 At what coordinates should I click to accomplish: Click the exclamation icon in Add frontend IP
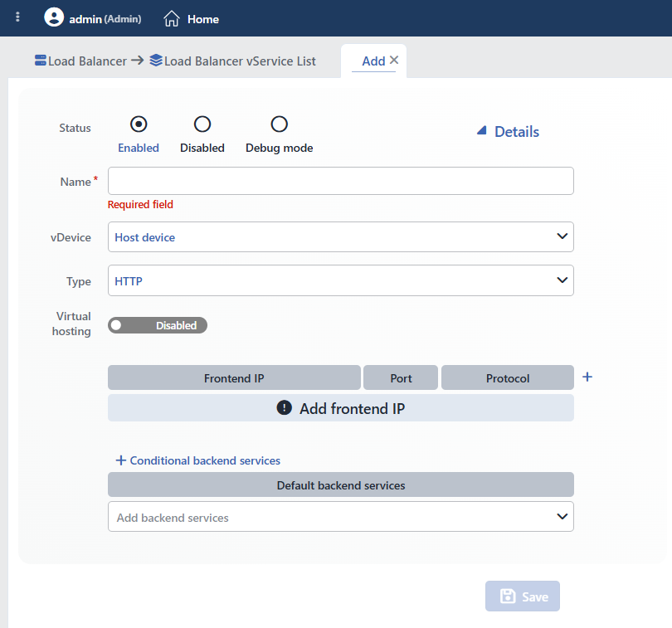284,407
